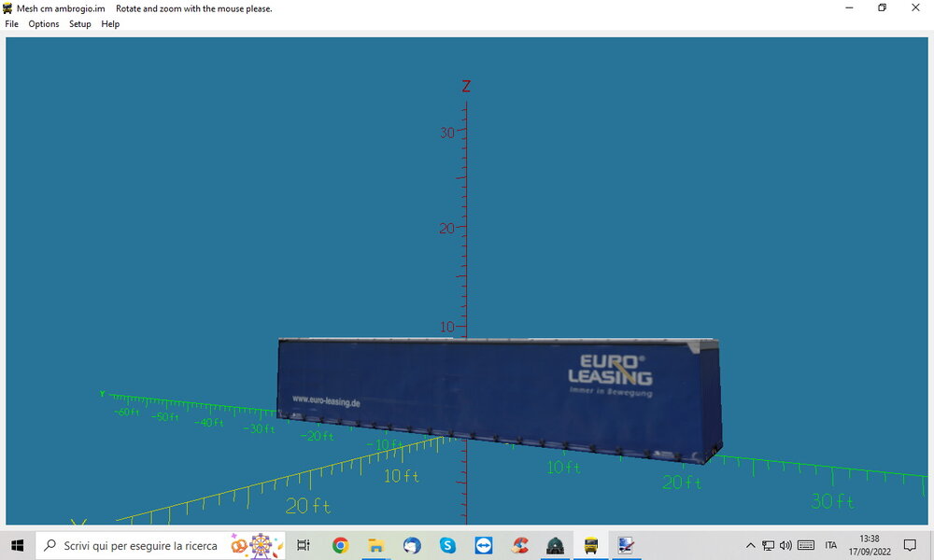
Task: Click the red Z axis label
Action: [466, 86]
